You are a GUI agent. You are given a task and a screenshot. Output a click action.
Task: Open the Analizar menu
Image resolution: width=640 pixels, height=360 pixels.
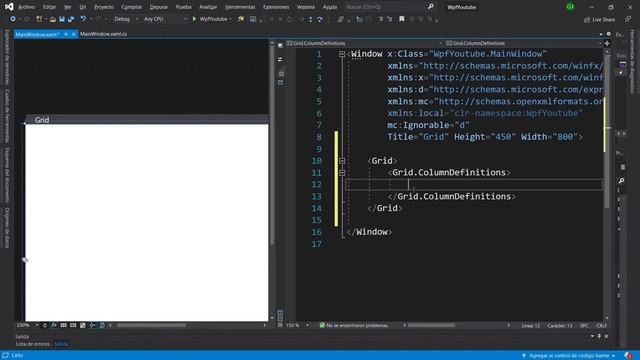click(208, 7)
